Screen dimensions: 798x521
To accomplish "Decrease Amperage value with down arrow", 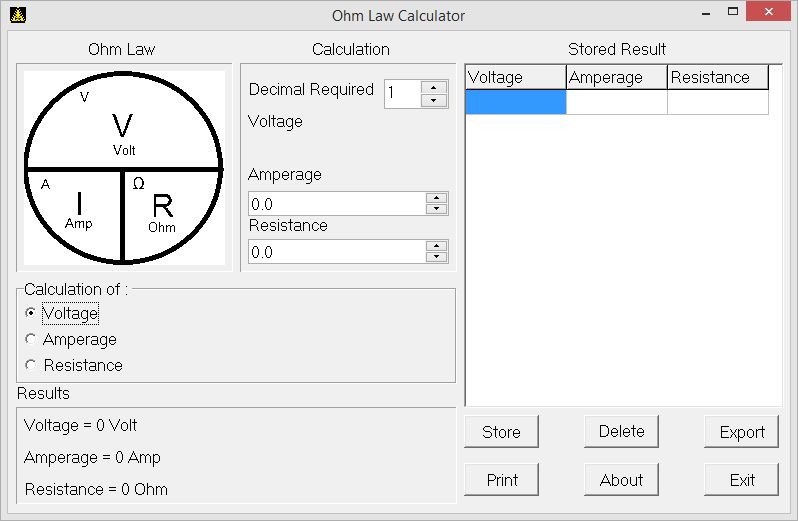I will [x=436, y=209].
